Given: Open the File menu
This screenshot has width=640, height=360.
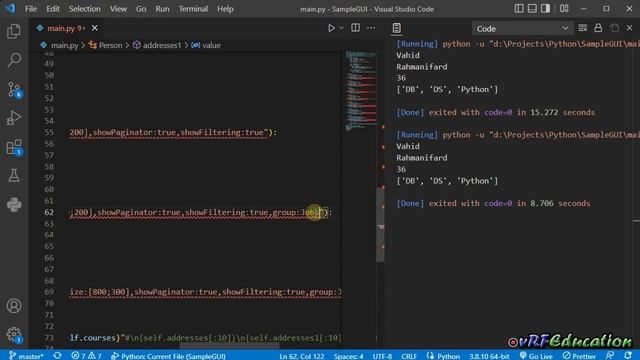Looking at the screenshot, I should (31, 9).
